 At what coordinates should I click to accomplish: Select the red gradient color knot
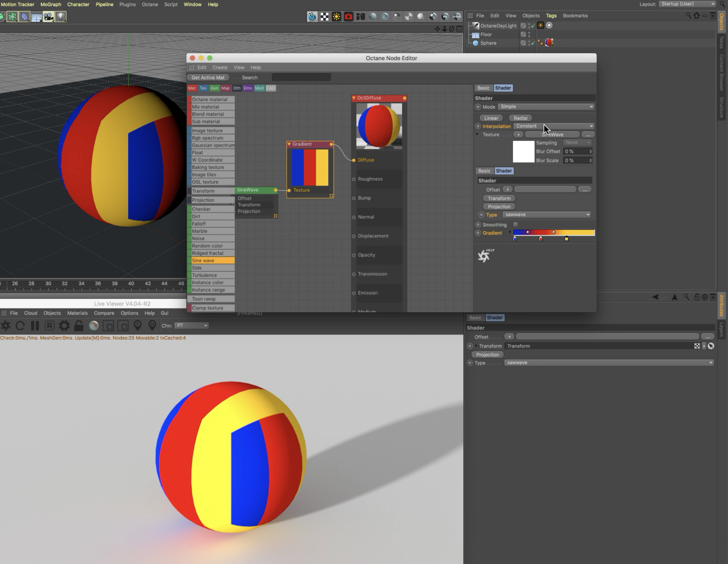tap(541, 239)
